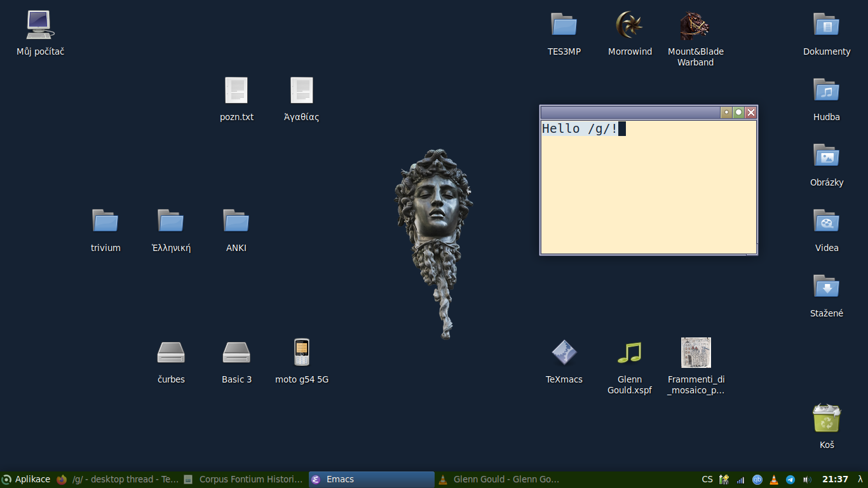Click the Telegram tray icon
868x488 pixels.
click(790, 480)
